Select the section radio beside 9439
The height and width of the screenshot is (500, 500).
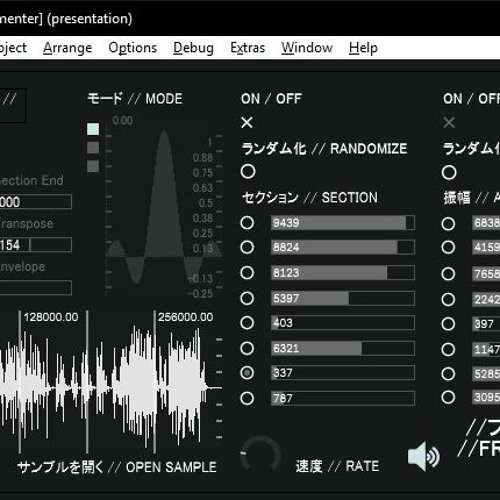click(x=247, y=223)
